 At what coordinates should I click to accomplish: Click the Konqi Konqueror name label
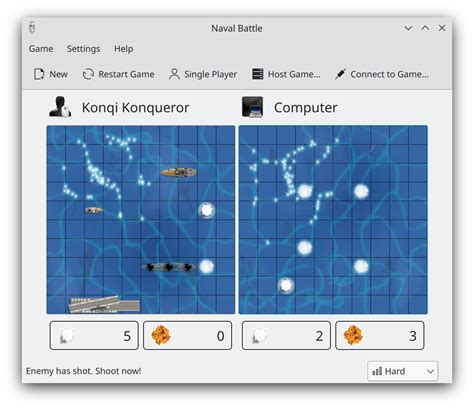[135, 108]
